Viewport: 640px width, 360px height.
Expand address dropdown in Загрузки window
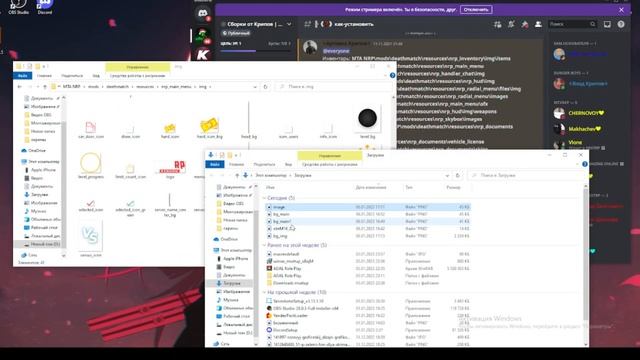[447, 175]
